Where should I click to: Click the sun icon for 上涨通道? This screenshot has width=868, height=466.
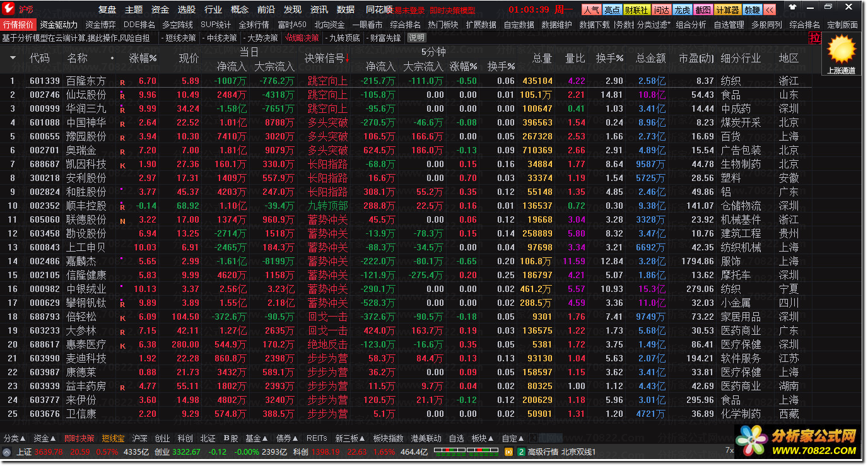[x=842, y=49]
